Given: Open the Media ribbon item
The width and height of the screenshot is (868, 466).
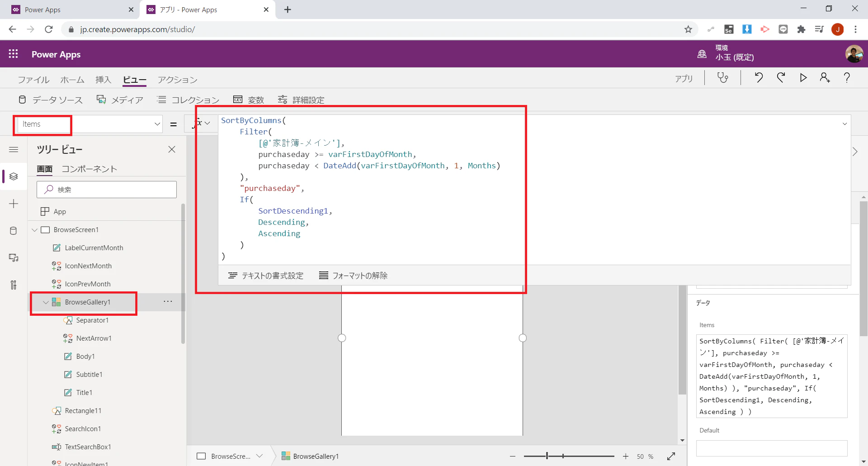Looking at the screenshot, I should tap(120, 100).
